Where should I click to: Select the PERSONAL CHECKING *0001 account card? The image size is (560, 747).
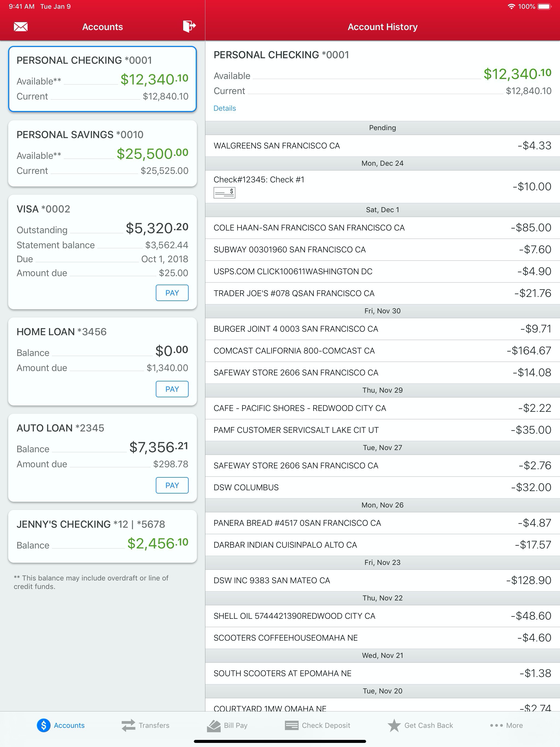pos(102,79)
